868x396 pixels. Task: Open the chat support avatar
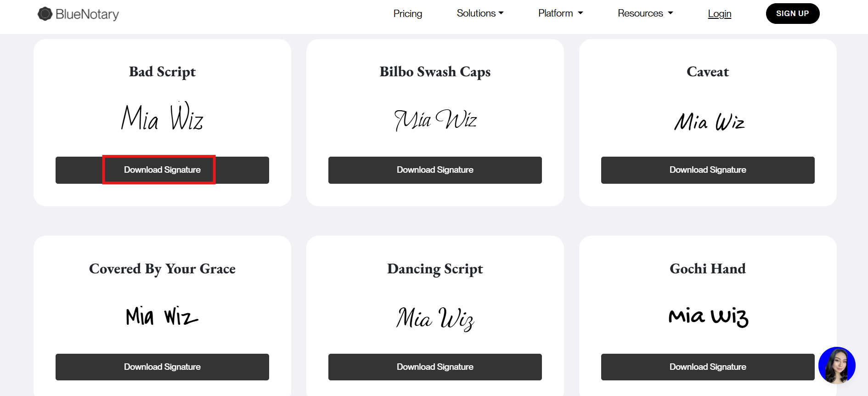836,365
